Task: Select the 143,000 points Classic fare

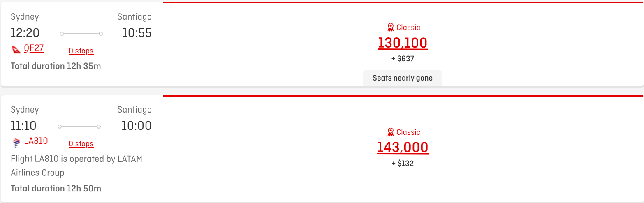Action: coord(403,148)
